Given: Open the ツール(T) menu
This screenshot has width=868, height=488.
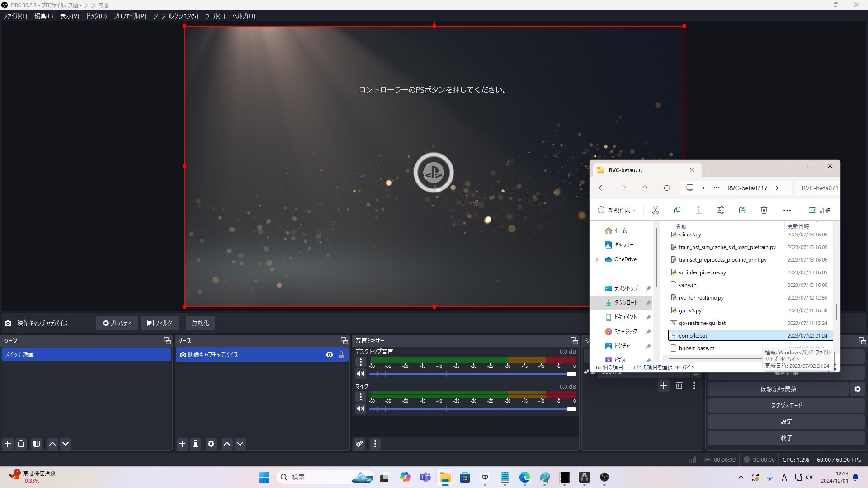Looking at the screenshot, I should point(215,16).
